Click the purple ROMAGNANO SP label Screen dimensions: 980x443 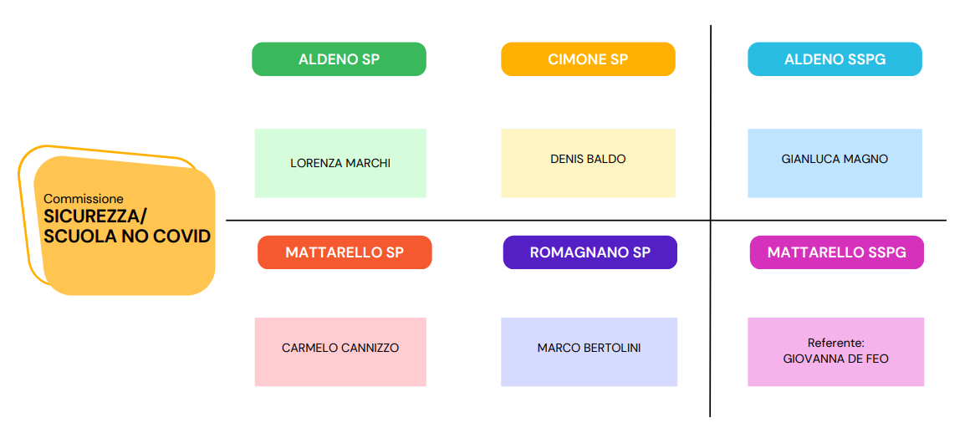590,252
